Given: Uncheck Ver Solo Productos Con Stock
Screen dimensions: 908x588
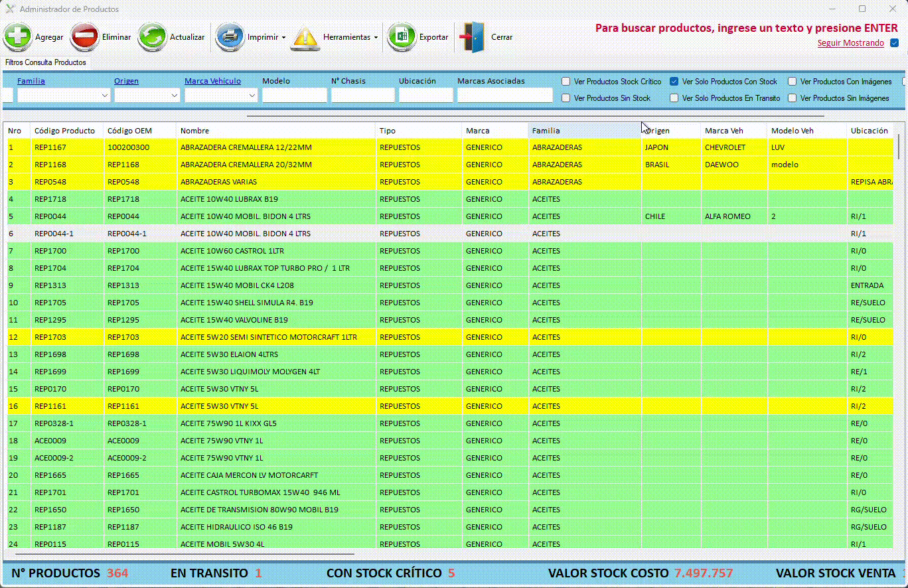Looking at the screenshot, I should click(674, 82).
